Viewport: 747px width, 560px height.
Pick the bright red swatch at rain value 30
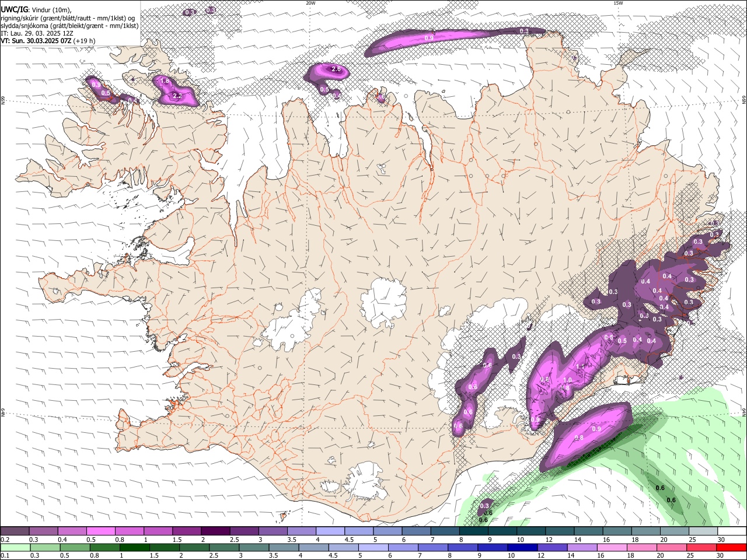[x=732, y=547]
